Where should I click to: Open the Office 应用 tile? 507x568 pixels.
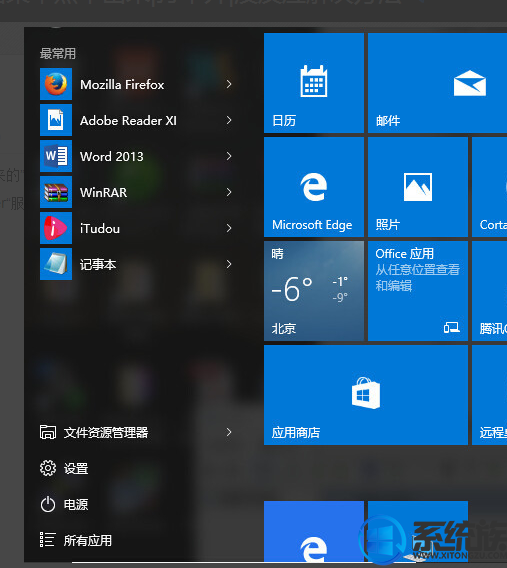click(x=418, y=291)
